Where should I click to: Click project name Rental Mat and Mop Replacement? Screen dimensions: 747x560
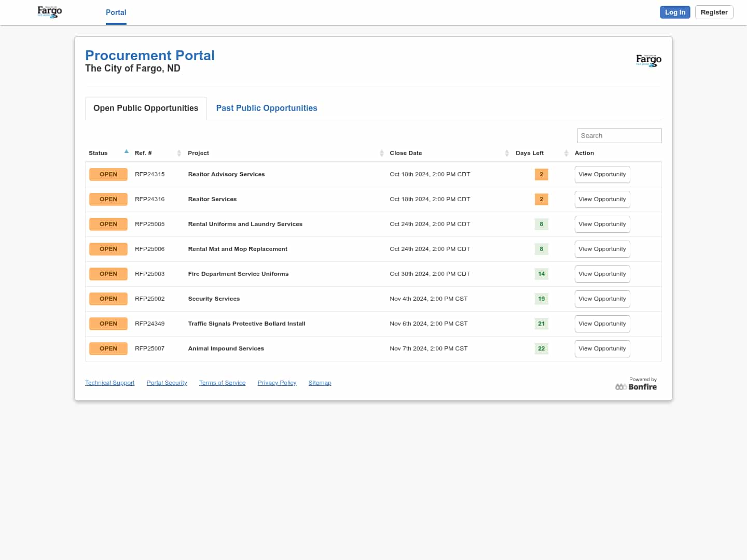tap(238, 249)
